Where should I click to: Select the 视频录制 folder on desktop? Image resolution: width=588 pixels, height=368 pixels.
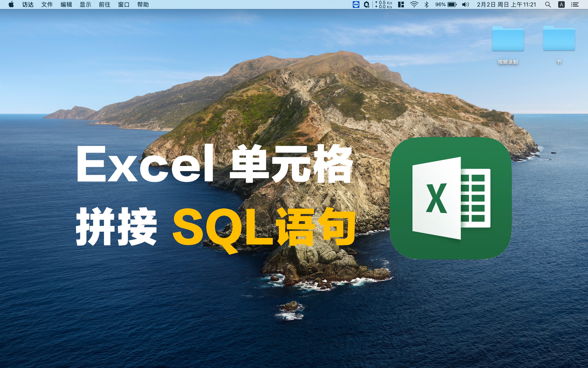point(508,45)
